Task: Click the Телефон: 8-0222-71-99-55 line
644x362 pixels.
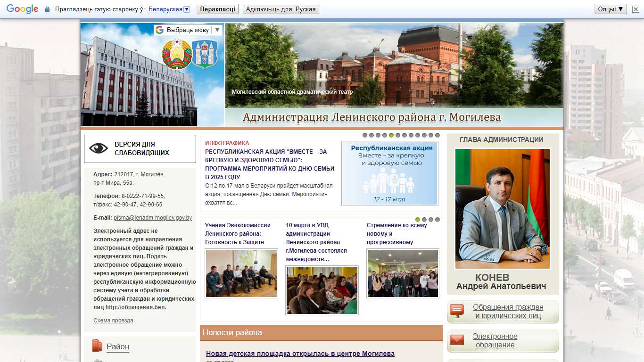Action: (x=129, y=196)
